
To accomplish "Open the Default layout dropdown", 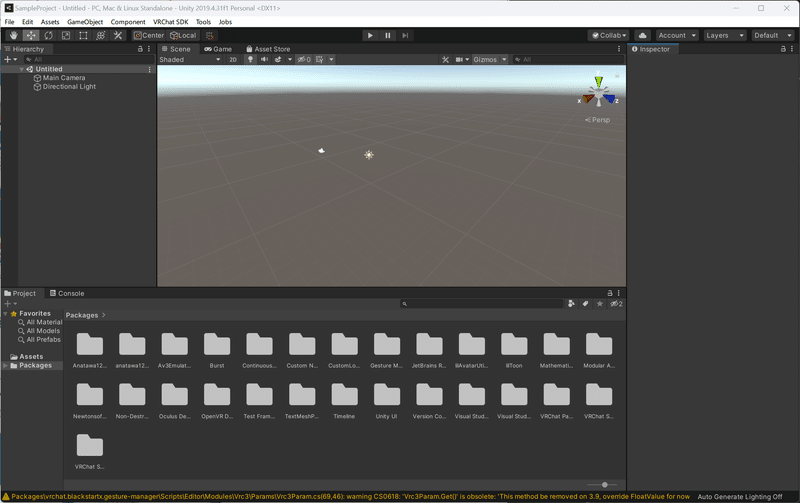I will tap(773, 35).
